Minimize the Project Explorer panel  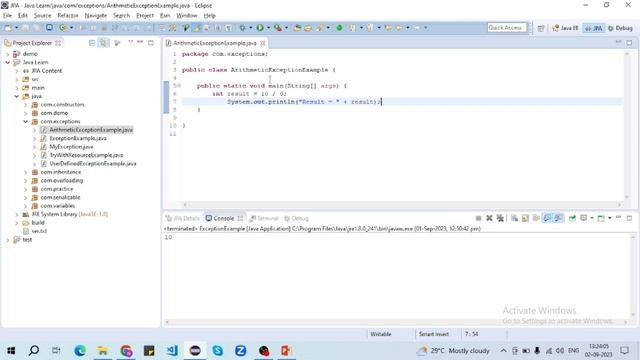(140, 42)
